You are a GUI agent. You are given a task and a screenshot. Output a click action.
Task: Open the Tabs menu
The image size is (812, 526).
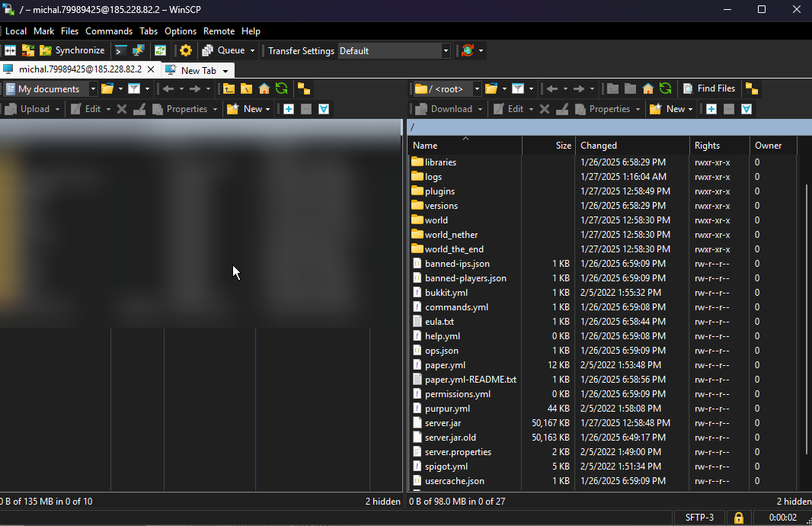149,31
